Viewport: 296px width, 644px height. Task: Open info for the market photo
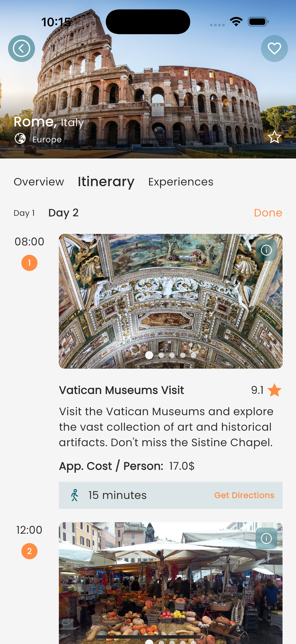(266, 538)
